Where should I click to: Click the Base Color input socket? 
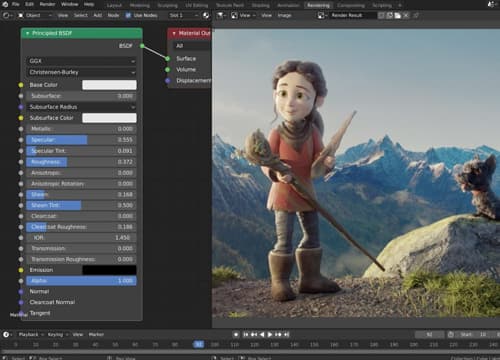click(x=21, y=85)
